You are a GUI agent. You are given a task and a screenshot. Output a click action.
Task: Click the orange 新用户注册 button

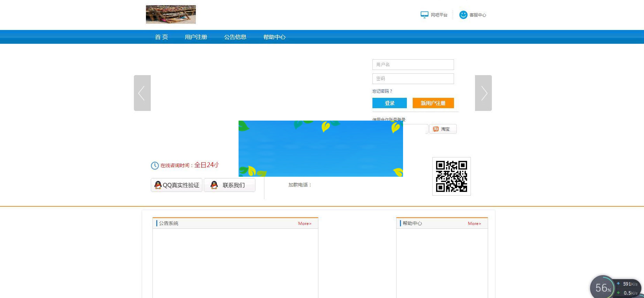(x=433, y=103)
